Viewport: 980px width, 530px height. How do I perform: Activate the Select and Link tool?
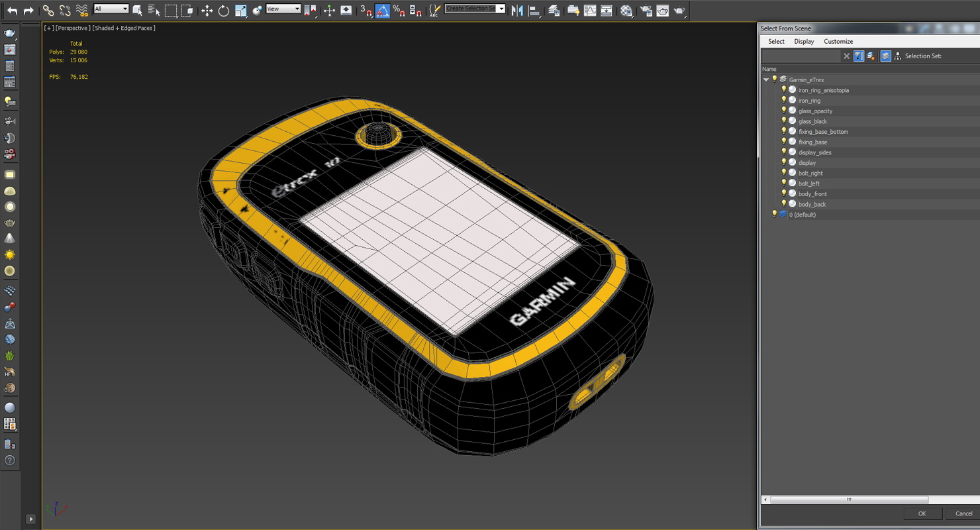tap(48, 10)
